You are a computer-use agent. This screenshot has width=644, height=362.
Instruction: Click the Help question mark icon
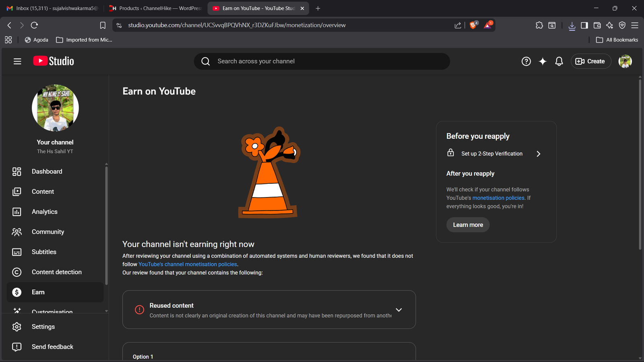526,61
